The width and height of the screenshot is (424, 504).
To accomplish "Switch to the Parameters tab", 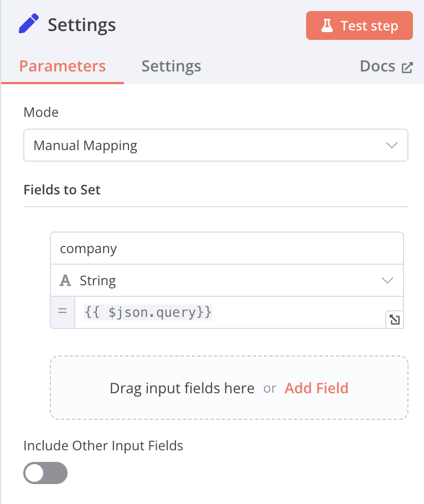I will point(63,66).
